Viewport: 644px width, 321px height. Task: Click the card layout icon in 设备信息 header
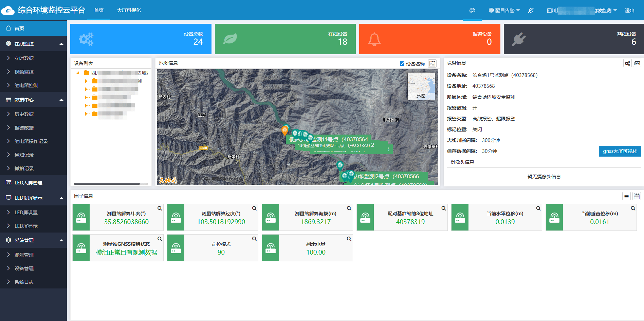pyautogui.click(x=637, y=63)
